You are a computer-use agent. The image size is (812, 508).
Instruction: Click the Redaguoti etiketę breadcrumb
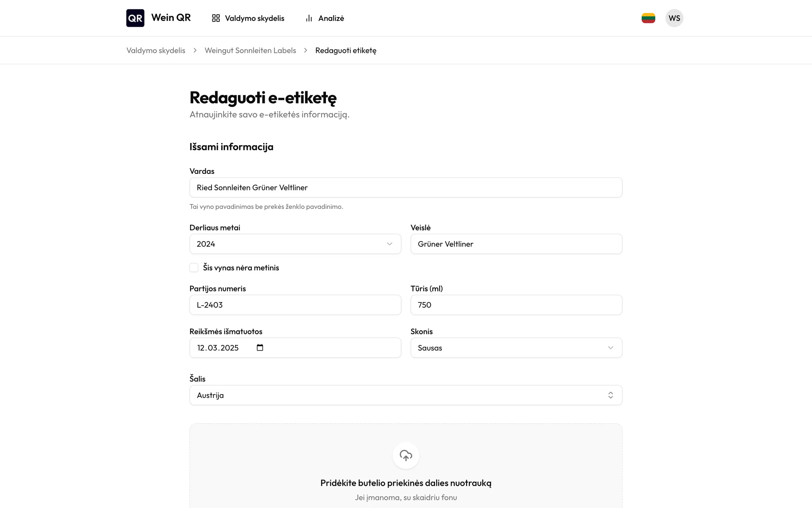346,50
